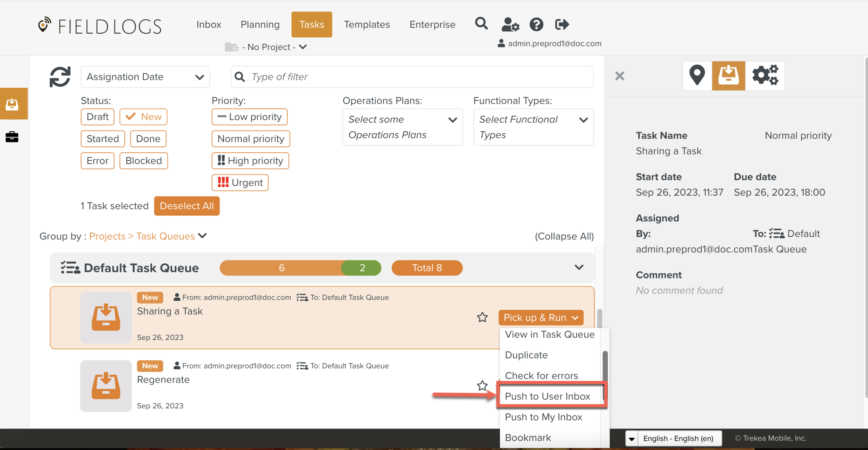Expand the Operations Plans dropdown
Screen dimensions: 868x450
pyautogui.click(x=402, y=127)
